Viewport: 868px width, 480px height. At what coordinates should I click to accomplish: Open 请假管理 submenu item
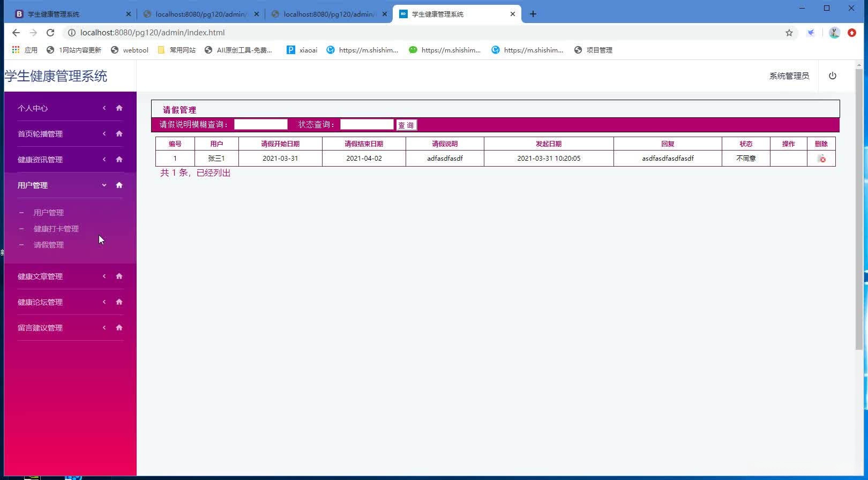pyautogui.click(x=49, y=245)
